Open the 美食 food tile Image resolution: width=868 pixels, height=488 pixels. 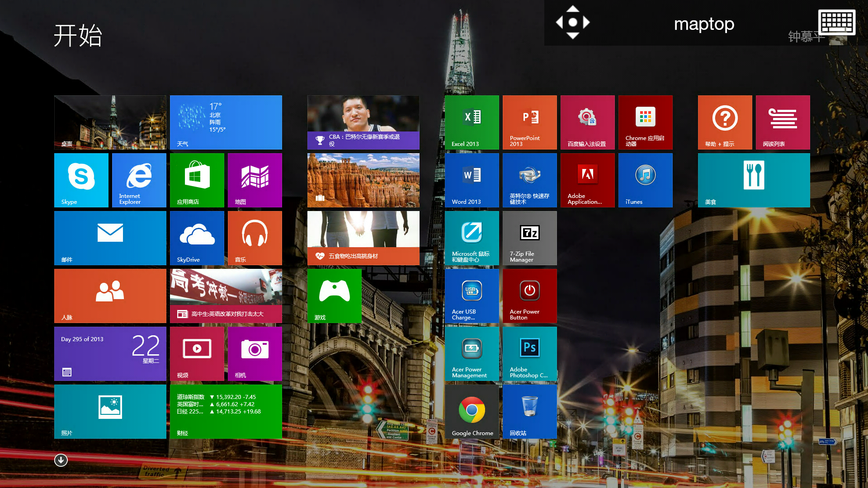pyautogui.click(x=754, y=180)
